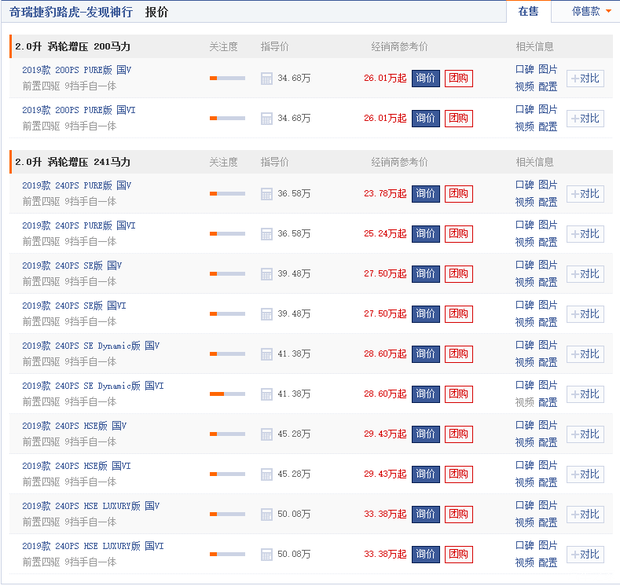Screen dimensions: 620x586
Task: Open 口碑 link for 200PS PURE 国VI
Action: [x=524, y=110]
